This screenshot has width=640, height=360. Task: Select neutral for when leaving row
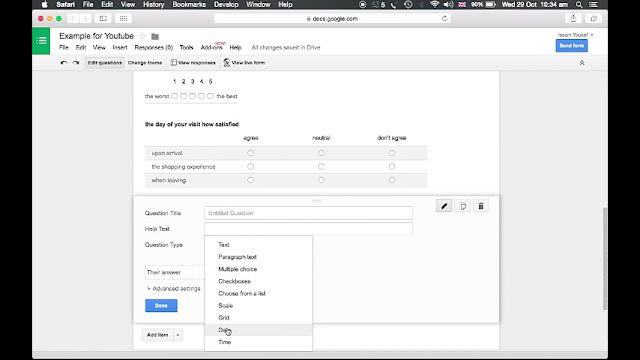click(321, 180)
